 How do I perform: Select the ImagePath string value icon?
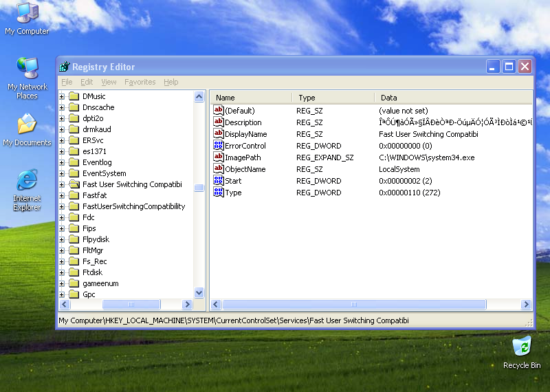tap(218, 157)
